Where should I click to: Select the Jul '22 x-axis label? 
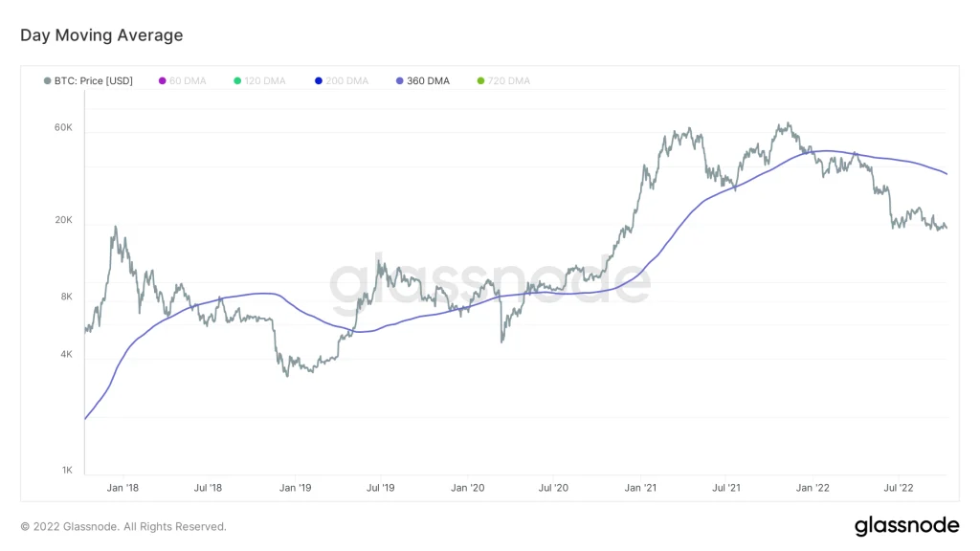(899, 488)
